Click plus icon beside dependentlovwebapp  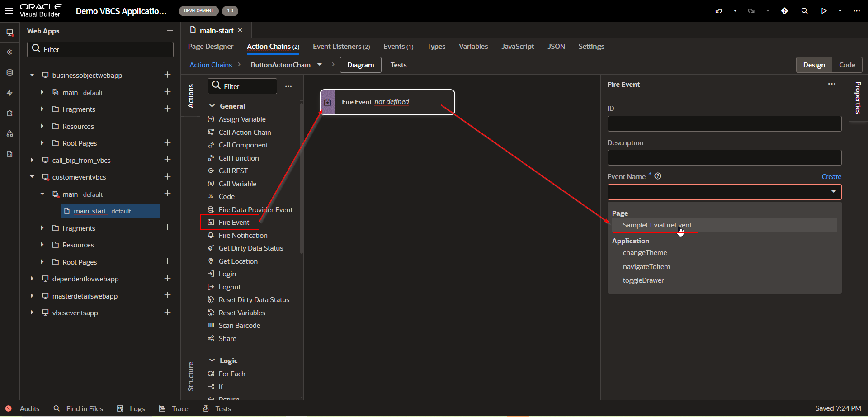(x=167, y=278)
